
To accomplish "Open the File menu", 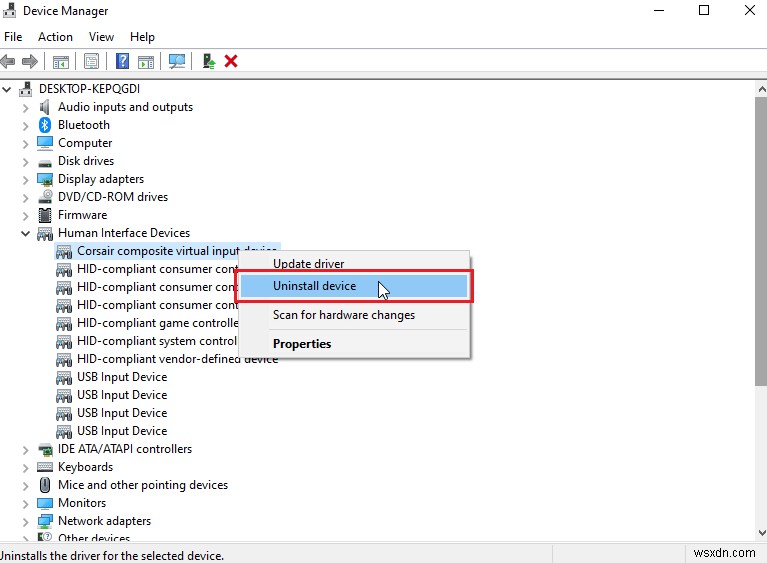I will point(13,37).
